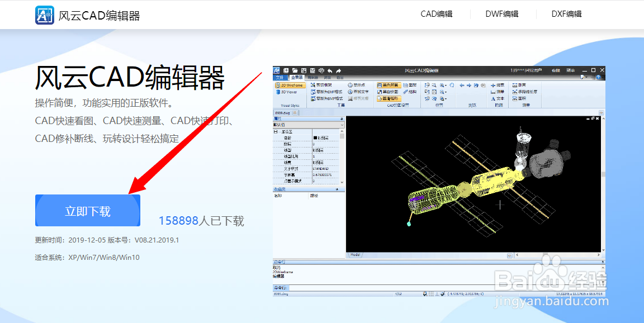Click the 文本 text tool
Viewport: 644px width, 323px height.
coord(498,98)
